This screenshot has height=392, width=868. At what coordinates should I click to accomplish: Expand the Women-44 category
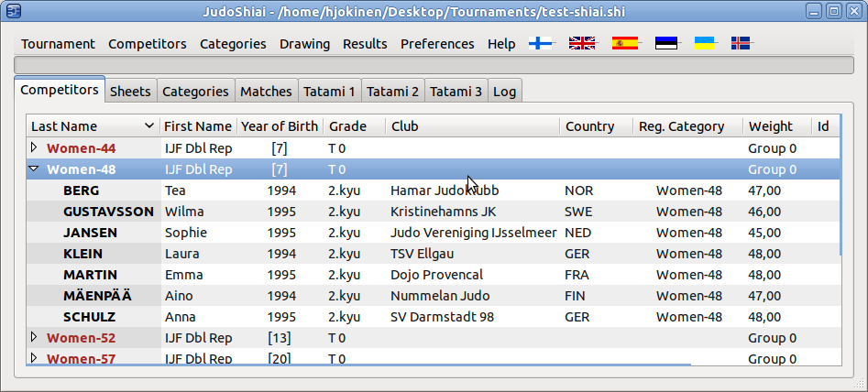pos(34,147)
